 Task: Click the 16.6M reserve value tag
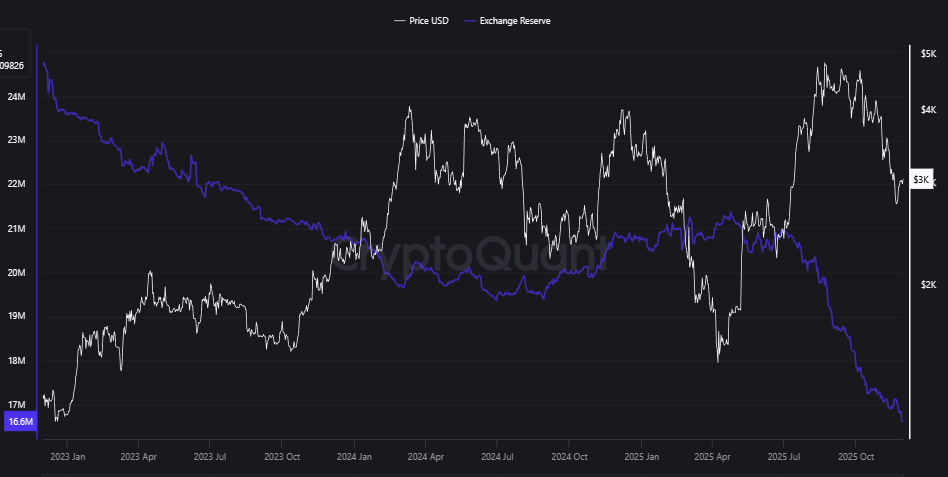tap(20, 422)
